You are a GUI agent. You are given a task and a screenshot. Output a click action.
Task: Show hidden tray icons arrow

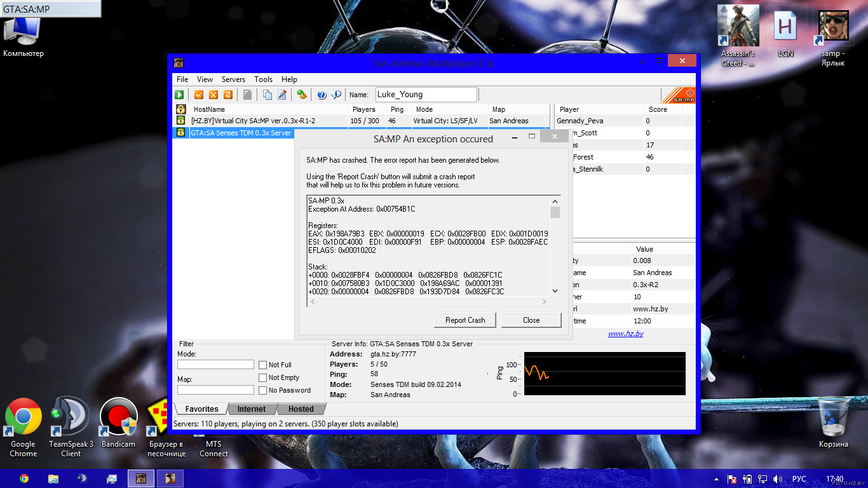[717, 479]
